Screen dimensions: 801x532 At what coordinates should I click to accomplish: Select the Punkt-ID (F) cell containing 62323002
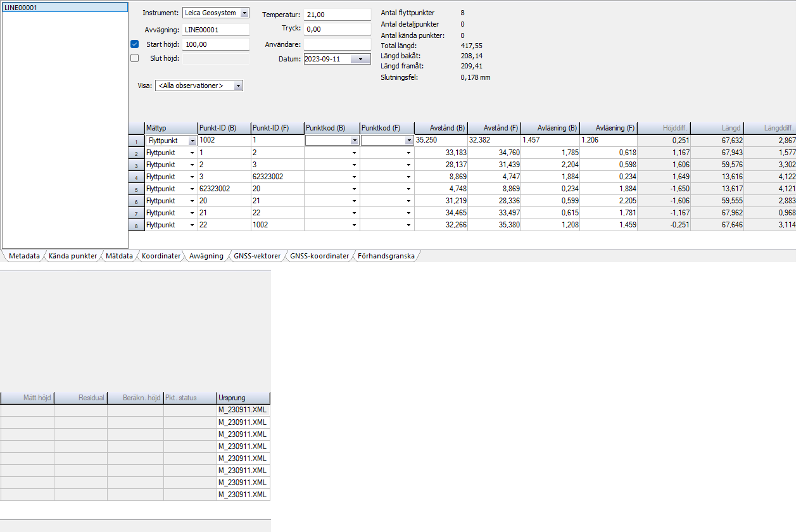pyautogui.click(x=277, y=177)
